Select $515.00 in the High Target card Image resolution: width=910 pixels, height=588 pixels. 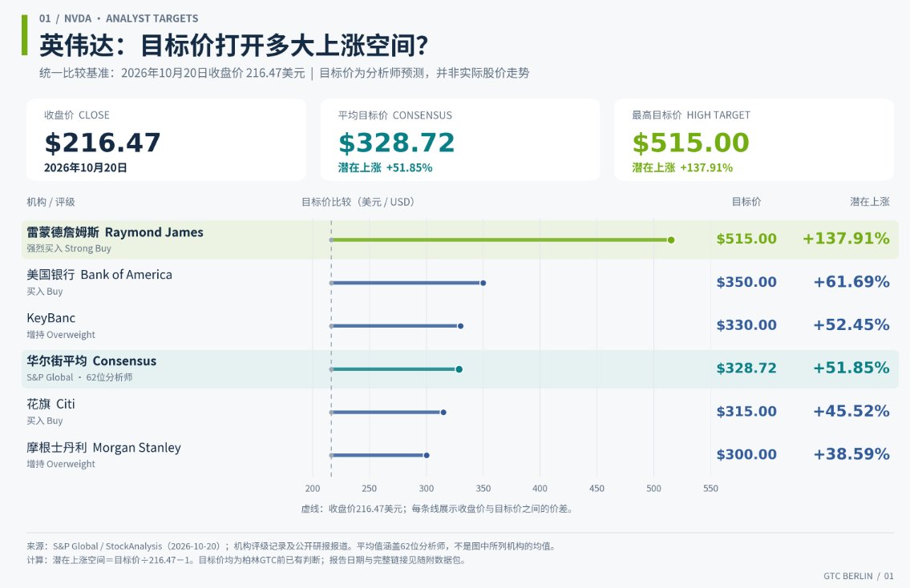click(690, 143)
